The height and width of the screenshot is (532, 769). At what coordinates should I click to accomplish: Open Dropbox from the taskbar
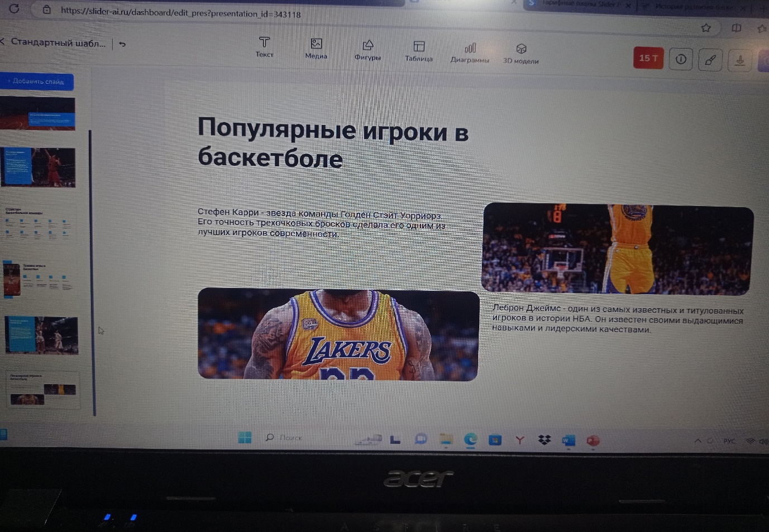544,440
